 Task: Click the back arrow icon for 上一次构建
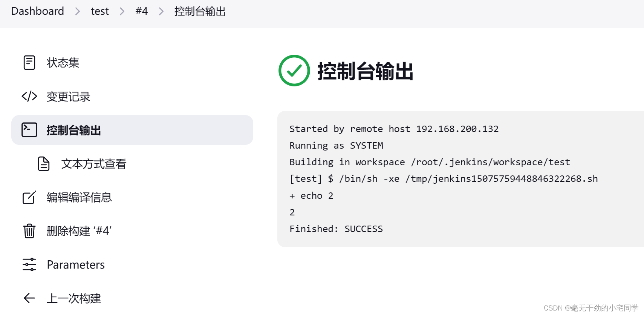tap(29, 298)
